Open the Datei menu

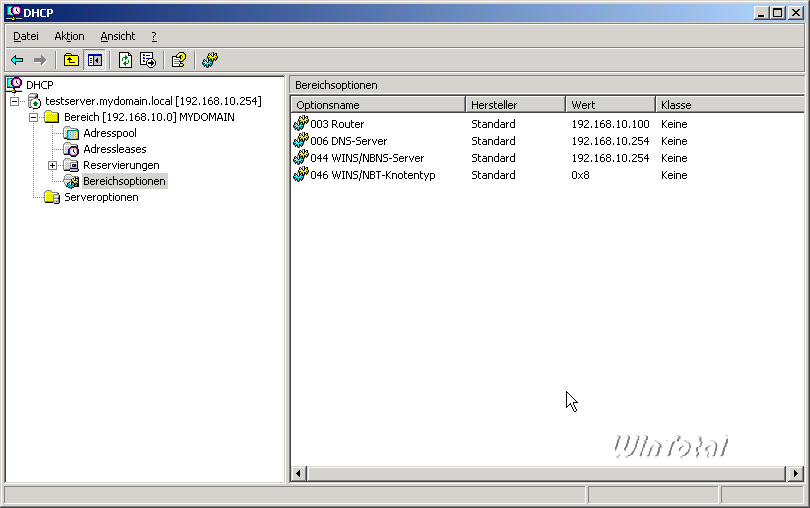tap(26, 36)
